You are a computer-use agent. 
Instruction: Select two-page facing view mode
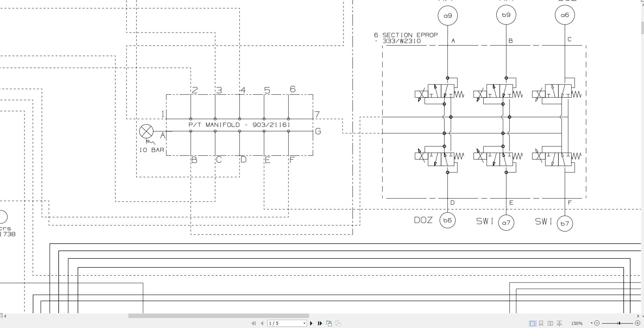550,323
